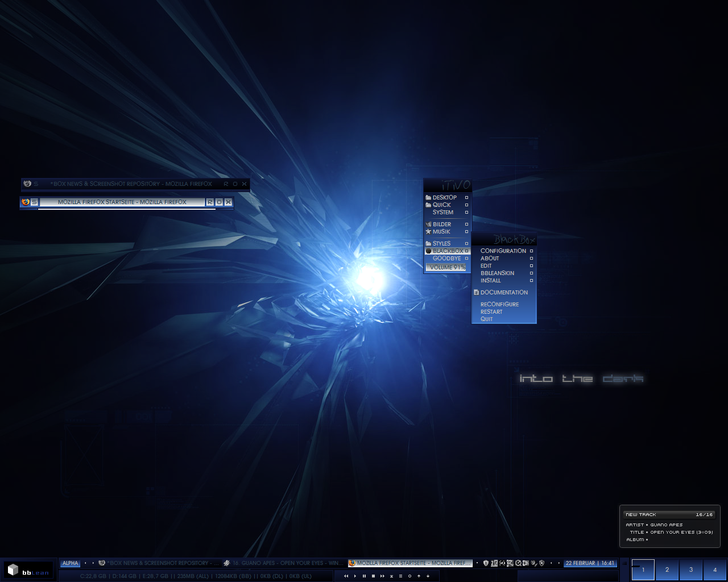This screenshot has width=728, height=582.
Task: Choose Restart from the BlackBox menu
Action: [491, 311]
